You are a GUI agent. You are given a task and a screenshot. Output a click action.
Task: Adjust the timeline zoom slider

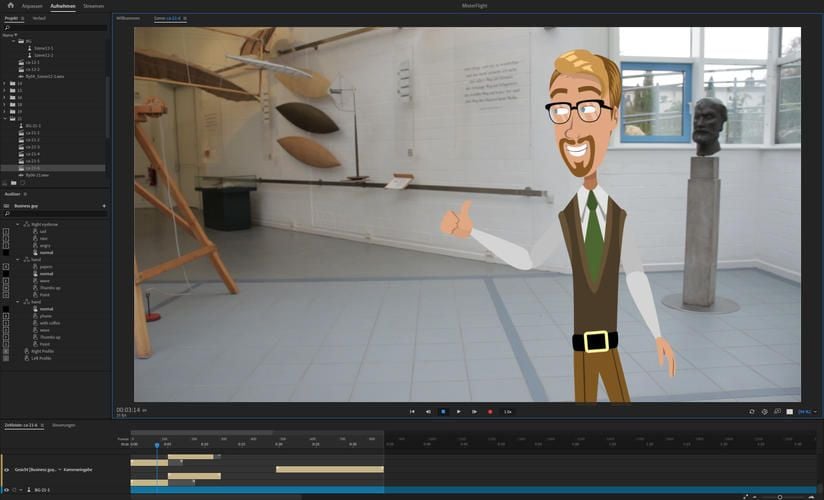[x=780, y=496]
